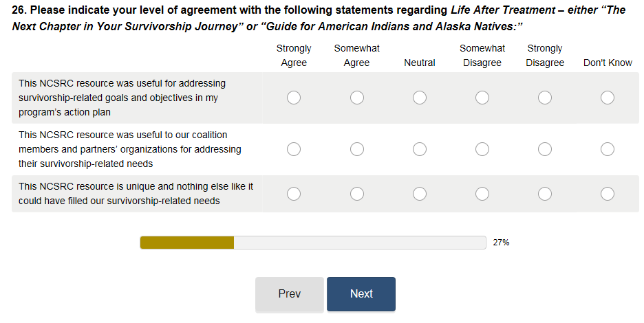Choose Somewhat Agree for action plan goals statement
The image size is (644, 323).
(356, 98)
